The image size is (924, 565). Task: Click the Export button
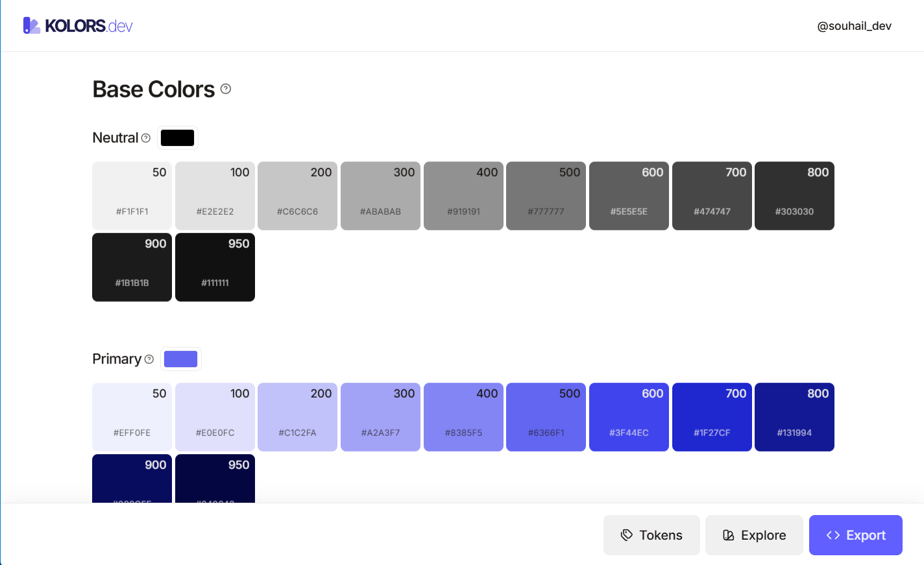click(855, 535)
